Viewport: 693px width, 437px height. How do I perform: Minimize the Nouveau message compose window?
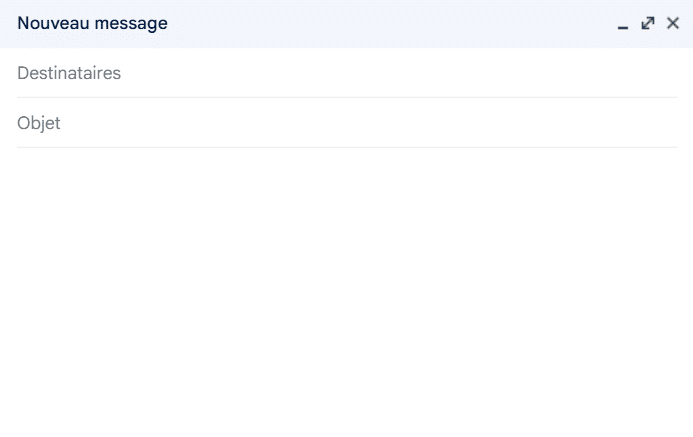pyautogui.click(x=623, y=24)
